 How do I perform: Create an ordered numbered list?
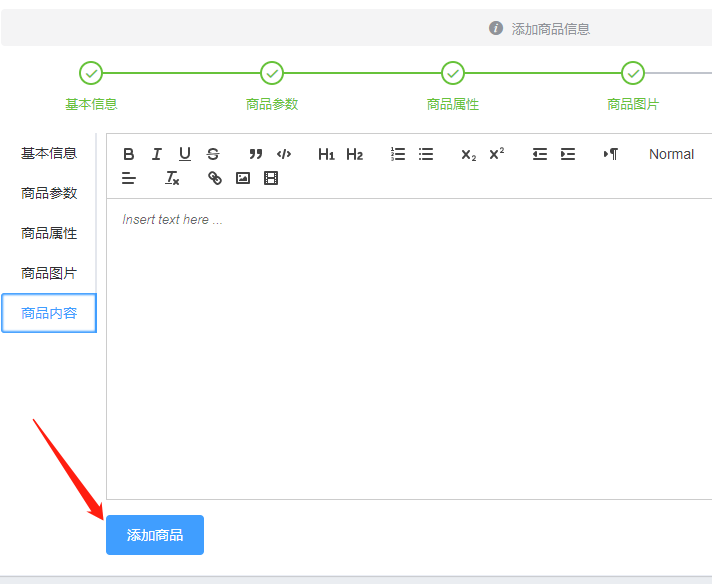pyautogui.click(x=398, y=154)
